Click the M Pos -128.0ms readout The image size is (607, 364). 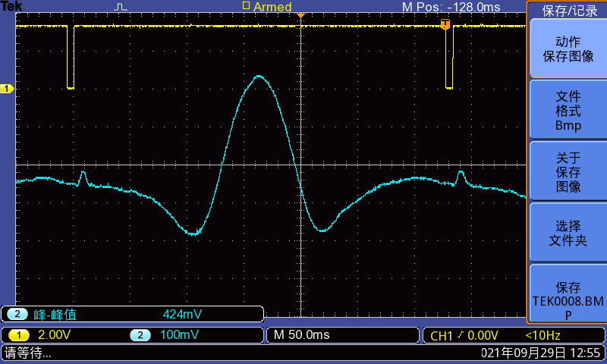point(451,7)
